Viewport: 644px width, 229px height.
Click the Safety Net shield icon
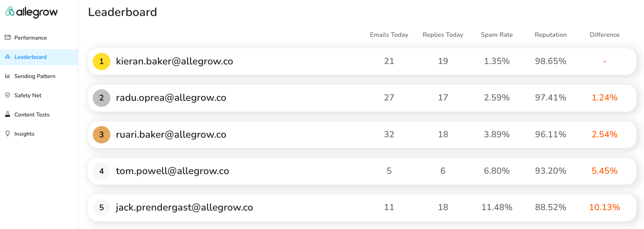[8, 95]
